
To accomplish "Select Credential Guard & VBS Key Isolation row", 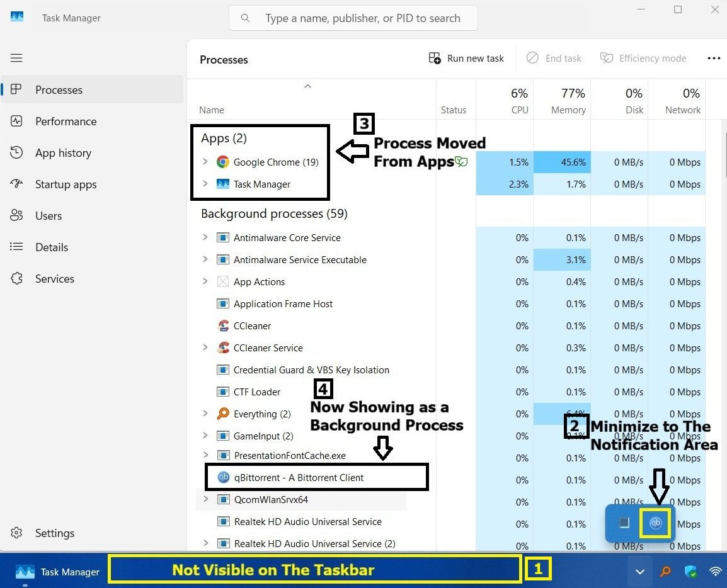I will click(311, 370).
